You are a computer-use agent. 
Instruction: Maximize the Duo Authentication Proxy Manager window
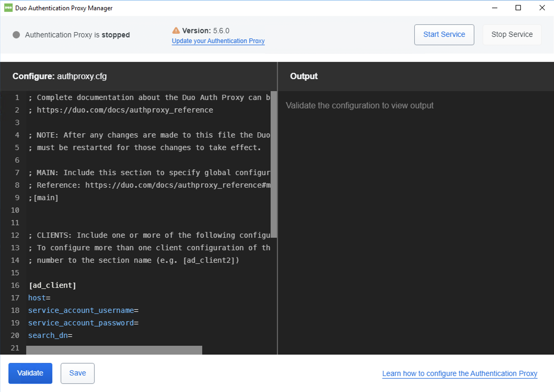pyautogui.click(x=518, y=8)
